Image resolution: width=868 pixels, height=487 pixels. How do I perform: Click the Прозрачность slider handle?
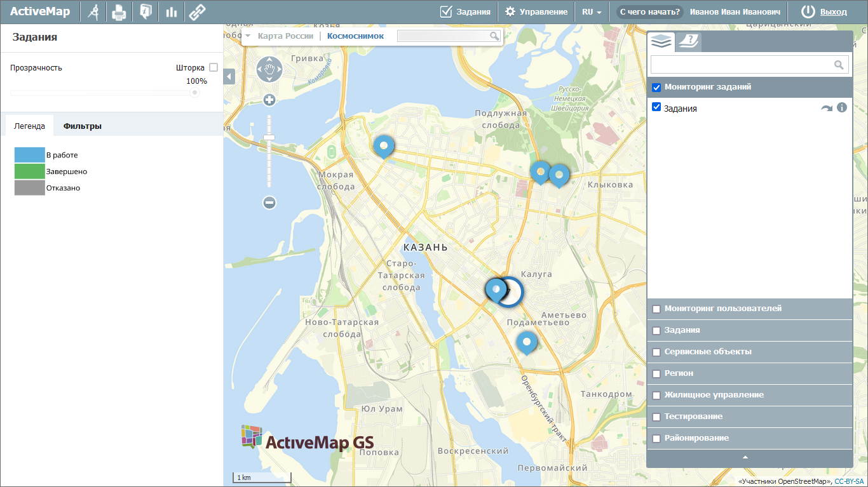click(x=194, y=93)
